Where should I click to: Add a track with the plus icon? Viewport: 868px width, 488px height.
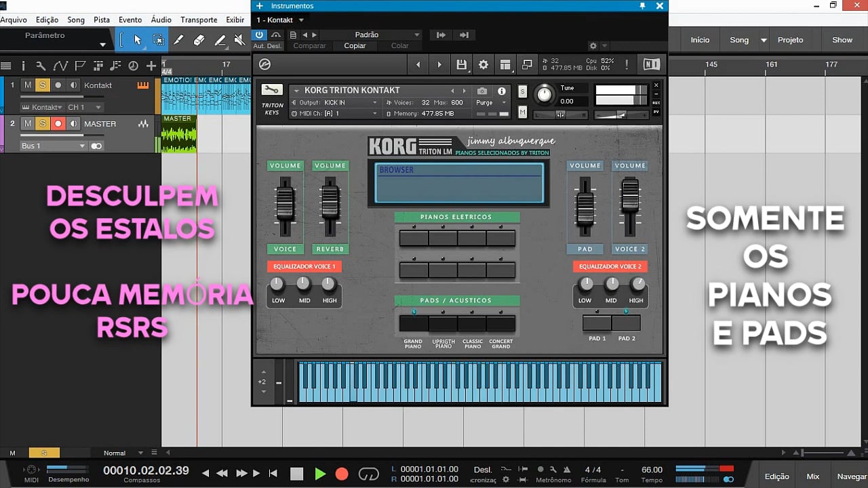(x=151, y=66)
